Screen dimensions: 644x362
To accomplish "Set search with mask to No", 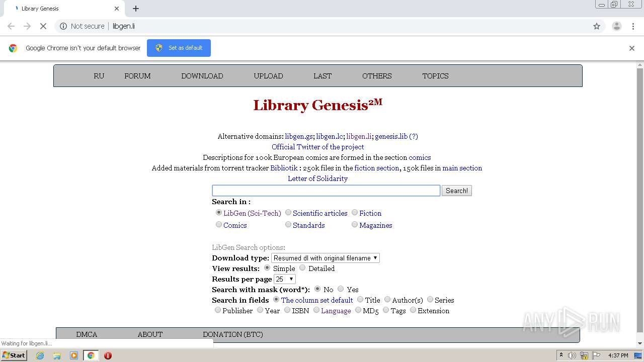I will pyautogui.click(x=317, y=289).
